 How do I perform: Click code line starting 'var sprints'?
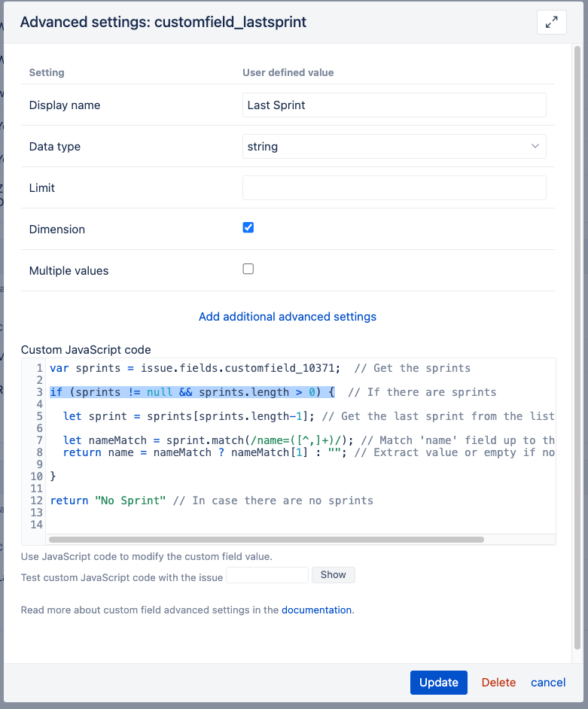pyautogui.click(x=260, y=368)
